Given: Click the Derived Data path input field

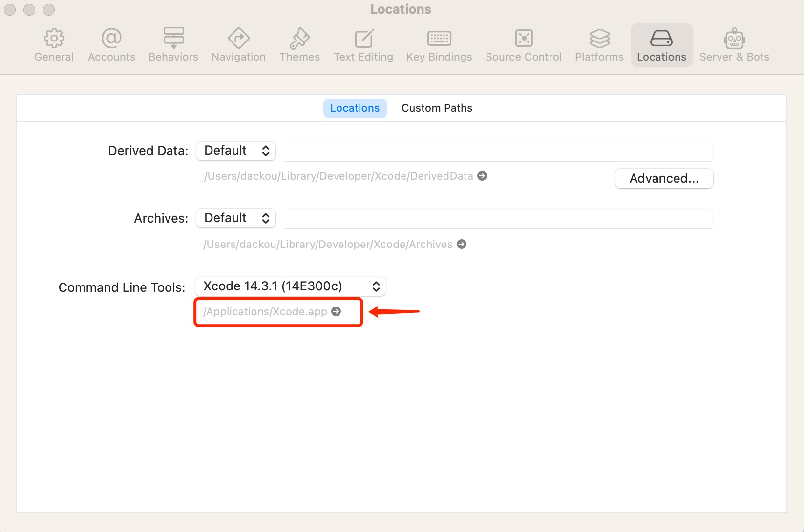Looking at the screenshot, I should [498, 151].
